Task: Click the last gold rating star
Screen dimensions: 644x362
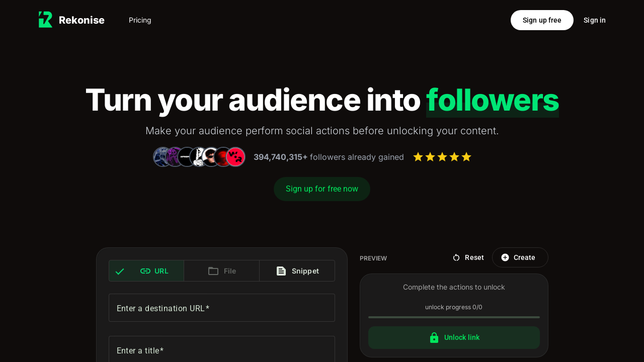Action: (x=466, y=157)
